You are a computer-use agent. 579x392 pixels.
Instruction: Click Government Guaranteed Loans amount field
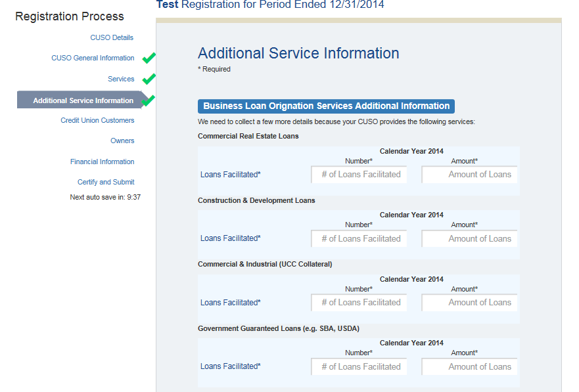(x=469, y=367)
